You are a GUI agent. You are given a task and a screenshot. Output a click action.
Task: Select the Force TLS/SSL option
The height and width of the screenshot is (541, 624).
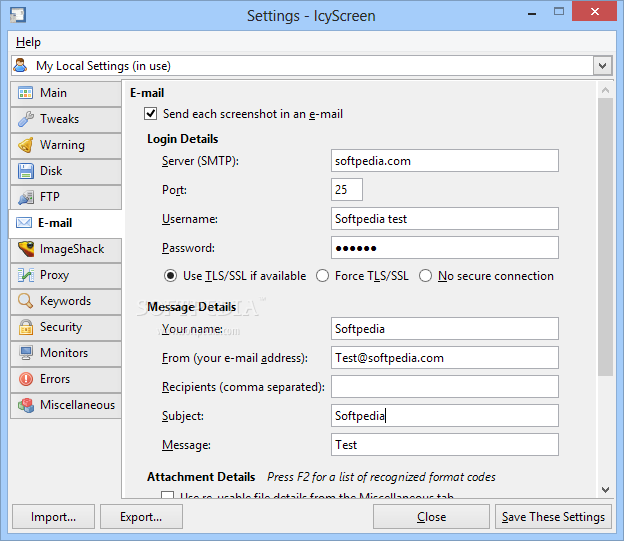coord(322,276)
